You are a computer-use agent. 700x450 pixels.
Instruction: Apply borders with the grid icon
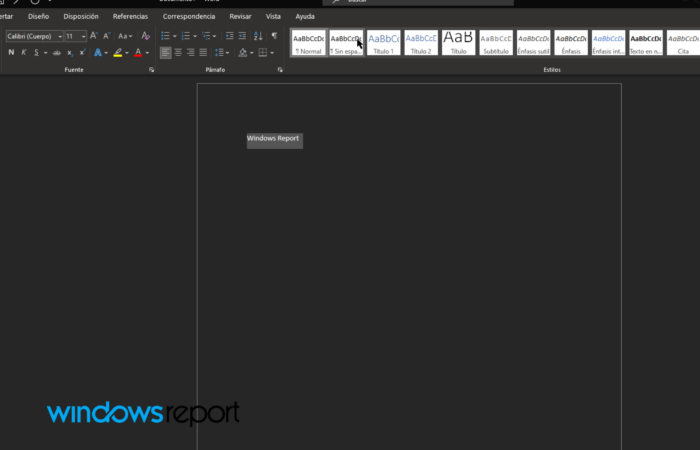tap(263, 53)
